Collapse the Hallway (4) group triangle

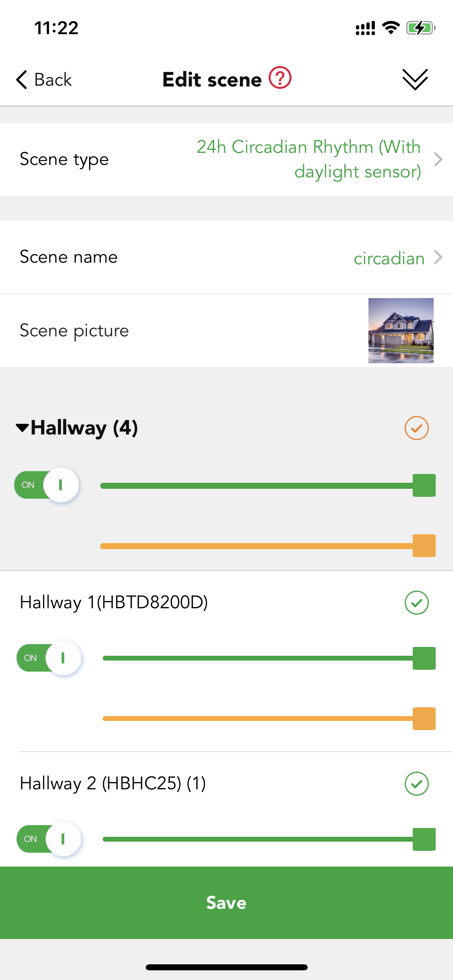pos(22,428)
